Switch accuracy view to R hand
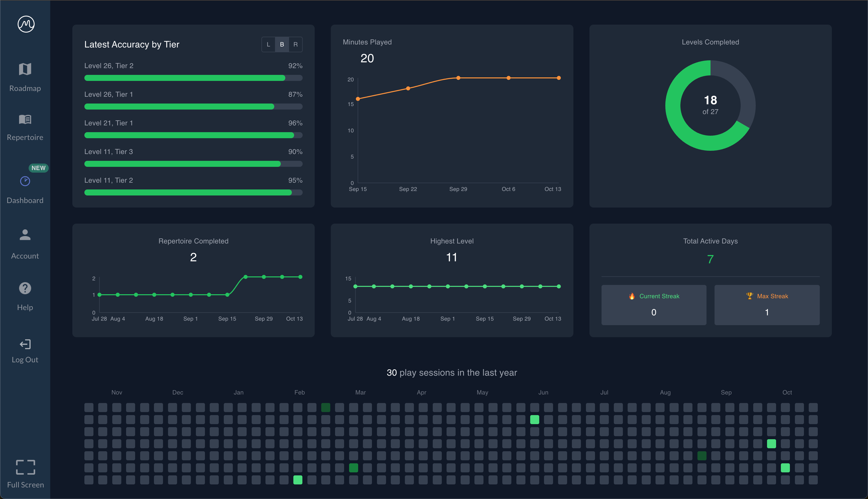 coord(296,44)
